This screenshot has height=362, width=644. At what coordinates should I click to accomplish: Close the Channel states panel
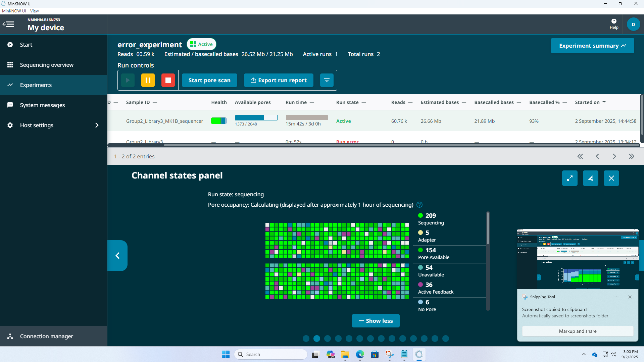611,178
